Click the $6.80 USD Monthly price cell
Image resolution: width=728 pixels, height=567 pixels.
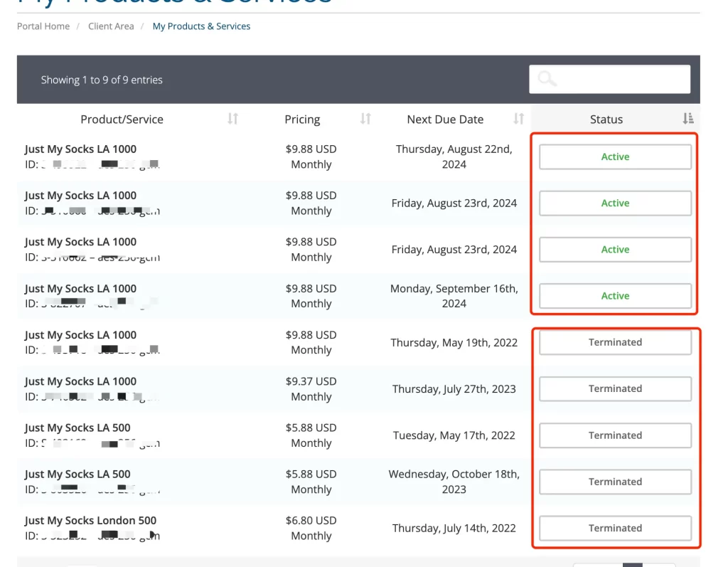(x=311, y=528)
